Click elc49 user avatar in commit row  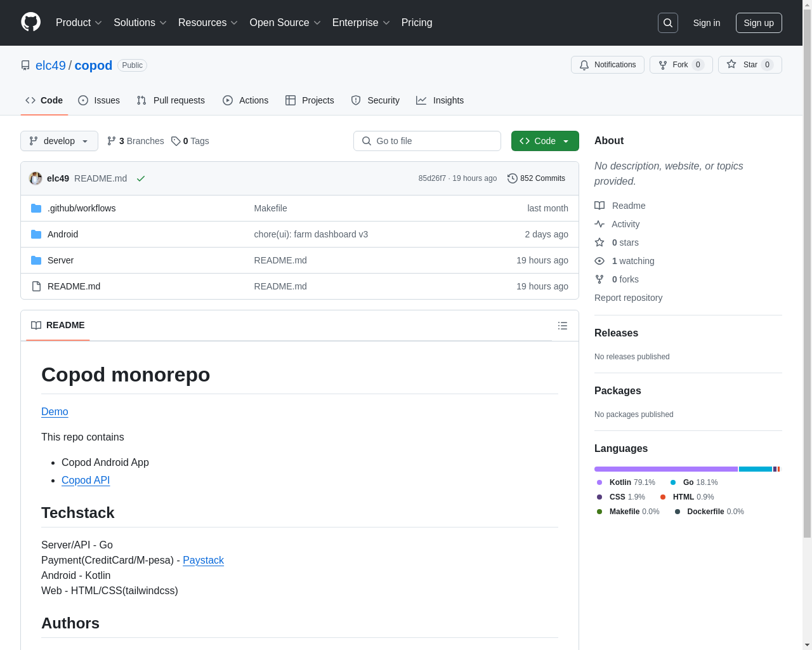(36, 178)
